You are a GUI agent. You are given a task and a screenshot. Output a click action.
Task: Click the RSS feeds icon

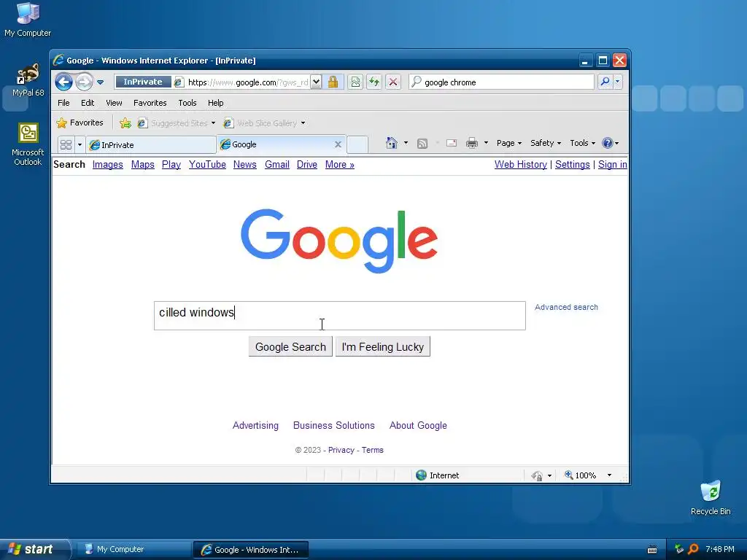(422, 144)
